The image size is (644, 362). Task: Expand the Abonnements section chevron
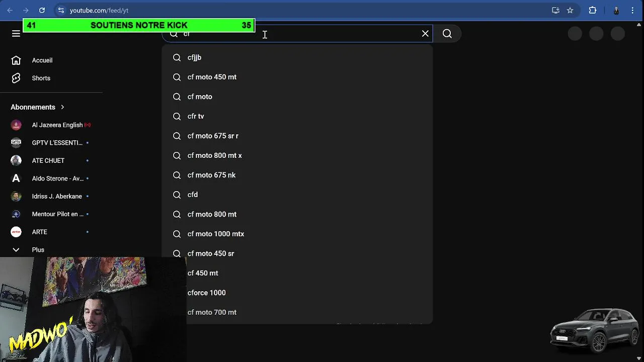point(62,107)
